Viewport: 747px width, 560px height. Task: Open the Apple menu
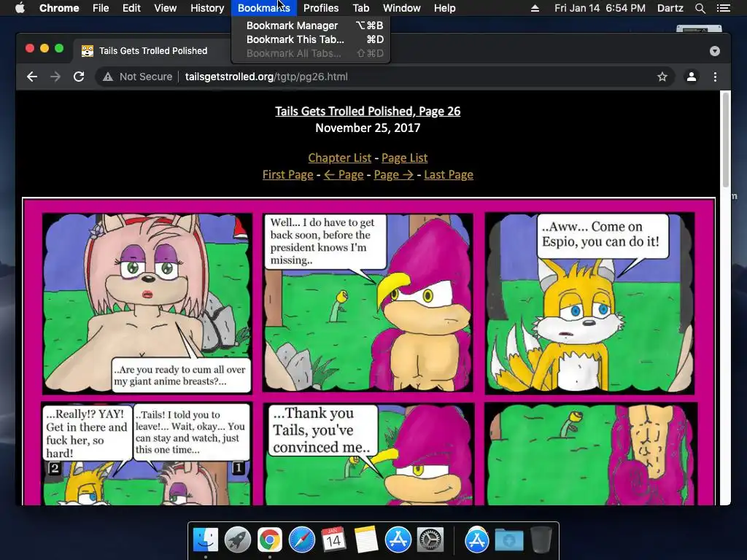(x=20, y=8)
